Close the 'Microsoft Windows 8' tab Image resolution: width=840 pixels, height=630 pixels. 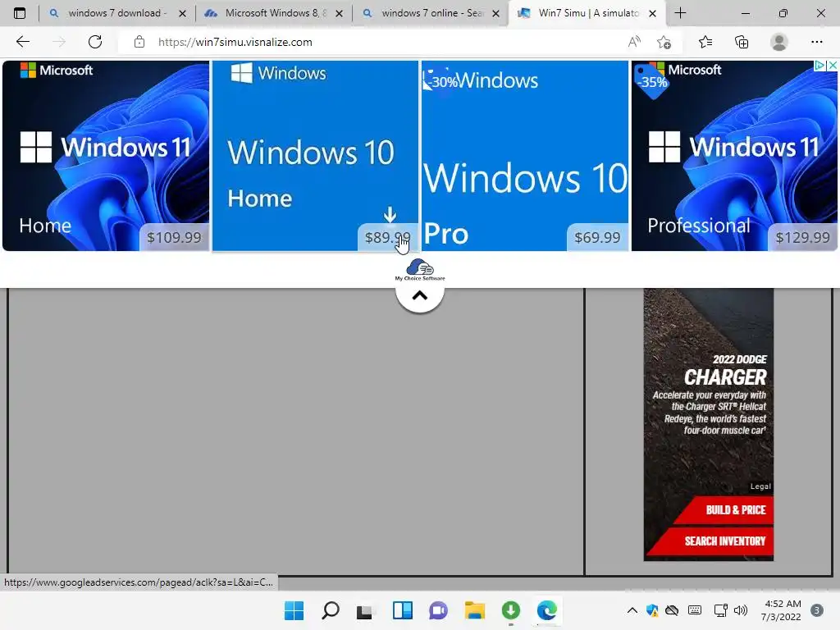(339, 13)
